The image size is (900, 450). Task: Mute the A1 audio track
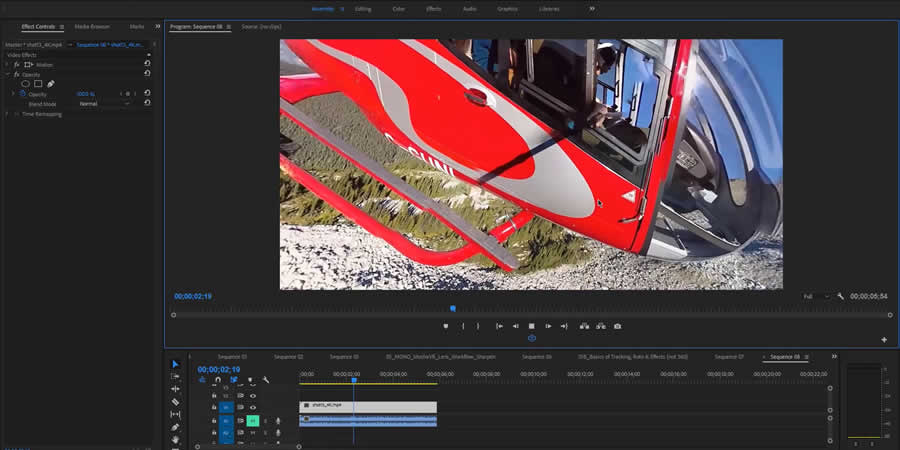253,421
